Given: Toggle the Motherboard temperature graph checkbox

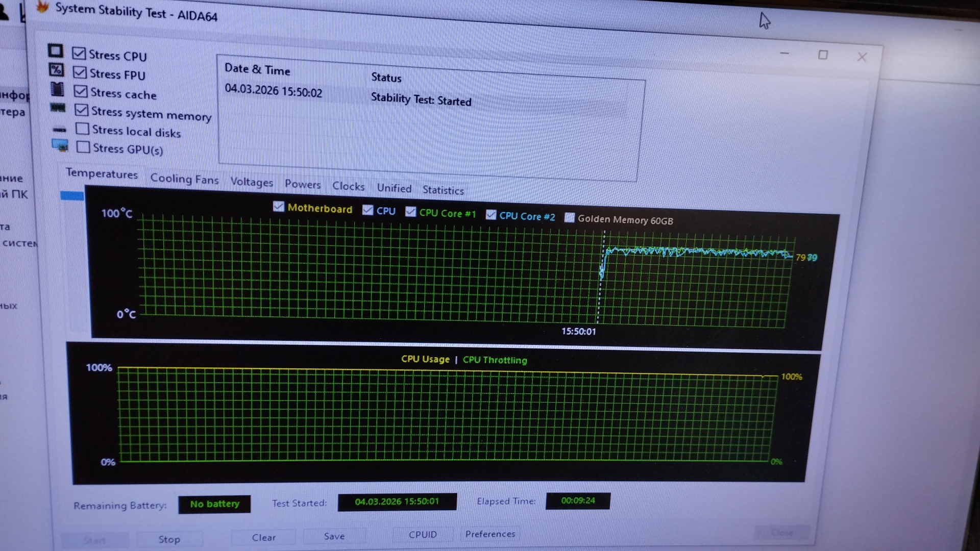Looking at the screenshot, I should click(279, 207).
